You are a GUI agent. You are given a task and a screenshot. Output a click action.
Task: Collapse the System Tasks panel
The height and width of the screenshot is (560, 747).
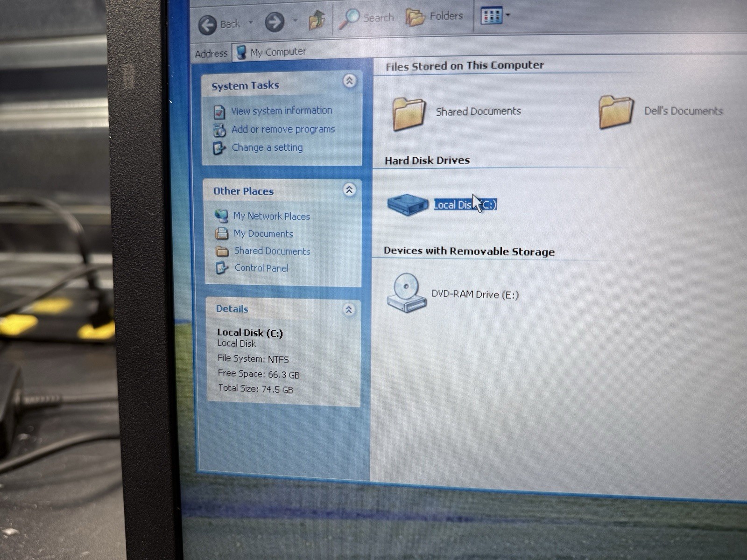click(x=349, y=81)
